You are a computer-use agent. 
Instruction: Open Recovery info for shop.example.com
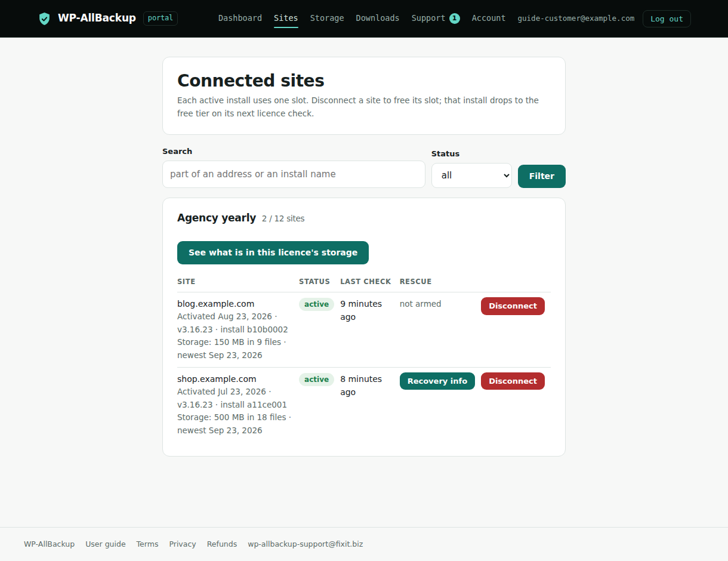pyautogui.click(x=437, y=381)
